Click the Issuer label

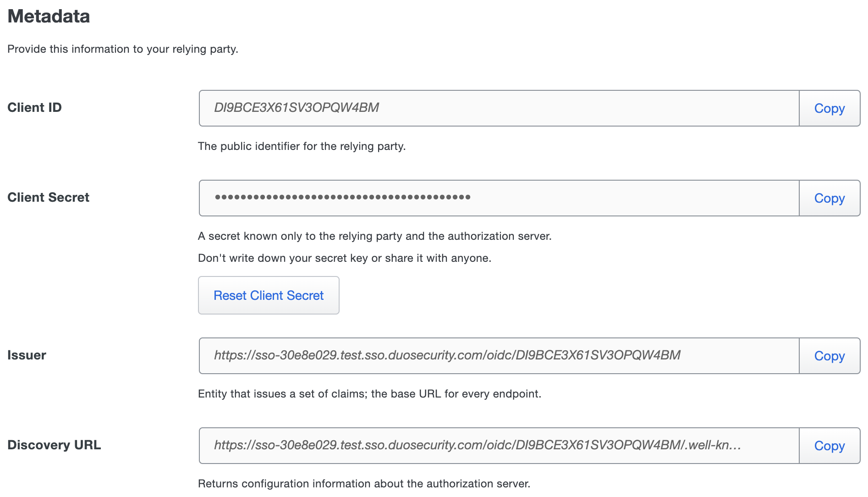tap(27, 355)
